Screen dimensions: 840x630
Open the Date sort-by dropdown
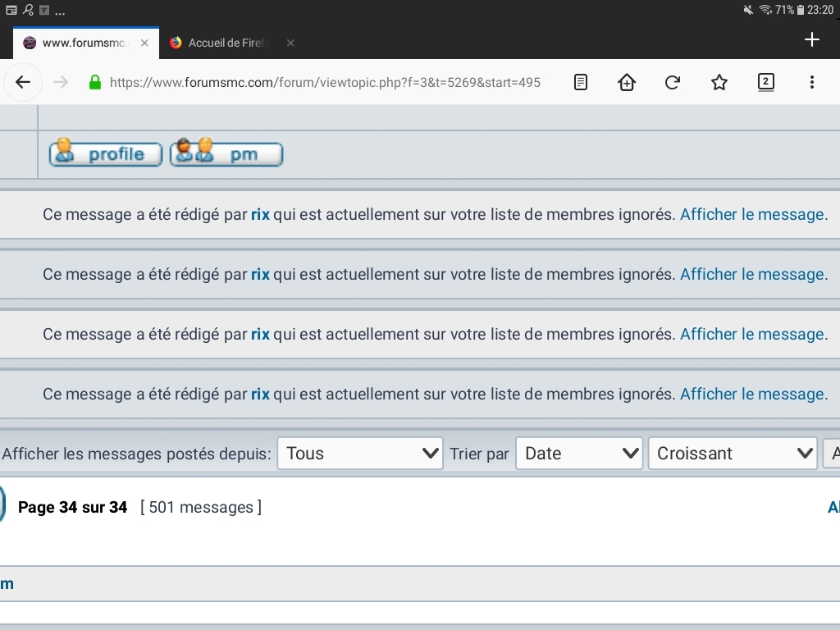point(579,453)
